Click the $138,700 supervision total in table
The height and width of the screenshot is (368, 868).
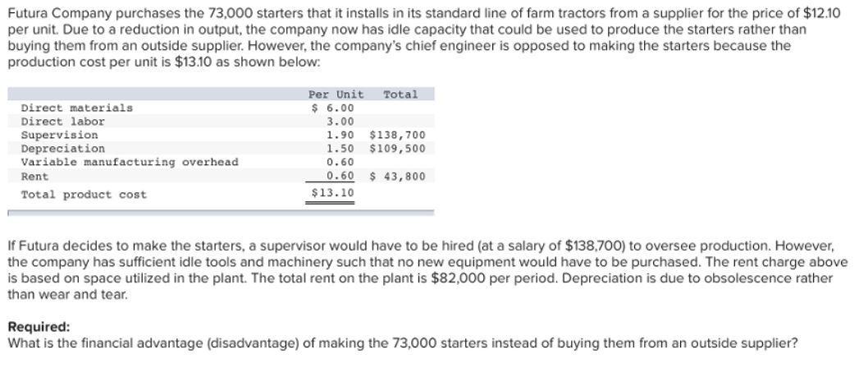pos(397,135)
